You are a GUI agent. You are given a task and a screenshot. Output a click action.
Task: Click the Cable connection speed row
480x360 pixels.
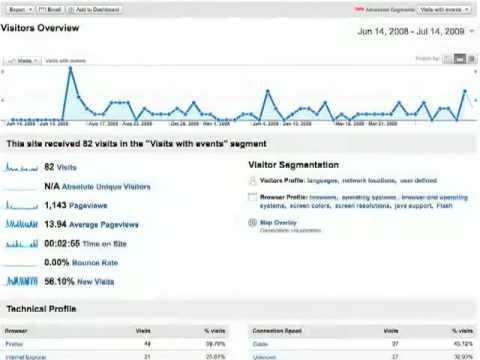(x=362, y=344)
